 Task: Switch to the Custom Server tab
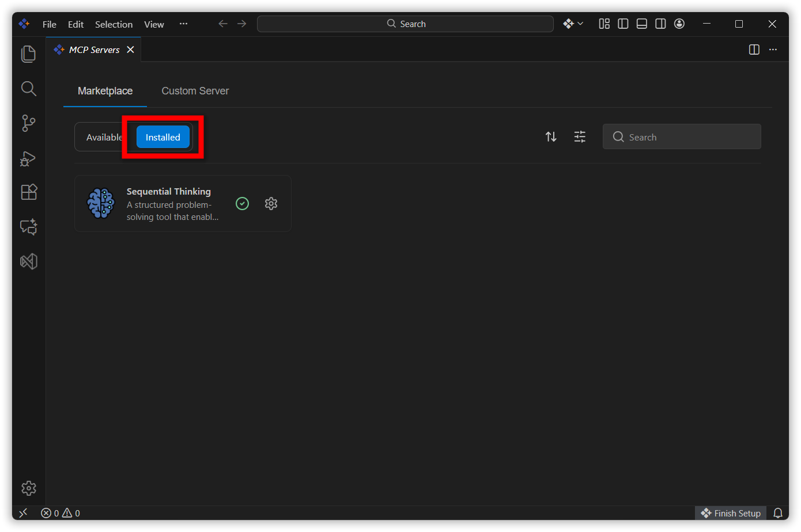tap(195, 91)
